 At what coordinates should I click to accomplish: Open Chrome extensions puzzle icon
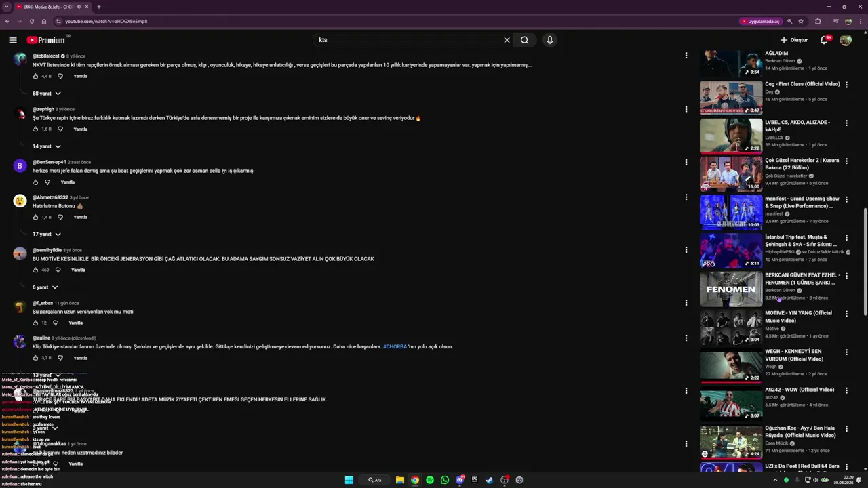point(818,21)
